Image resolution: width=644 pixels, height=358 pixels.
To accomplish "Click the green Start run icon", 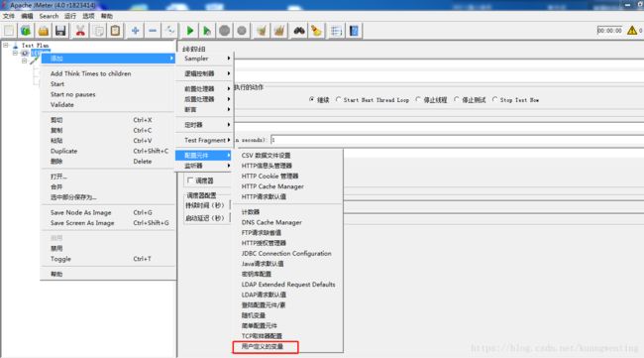I will click(x=190, y=31).
